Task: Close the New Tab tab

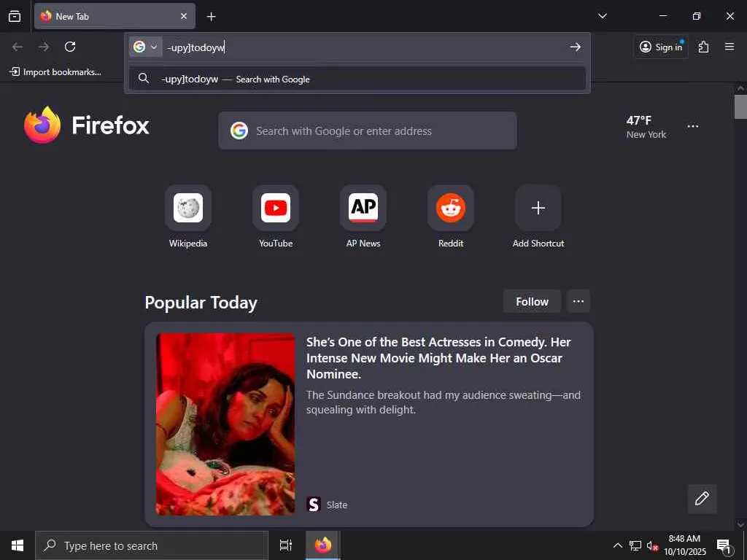Action: tap(183, 16)
